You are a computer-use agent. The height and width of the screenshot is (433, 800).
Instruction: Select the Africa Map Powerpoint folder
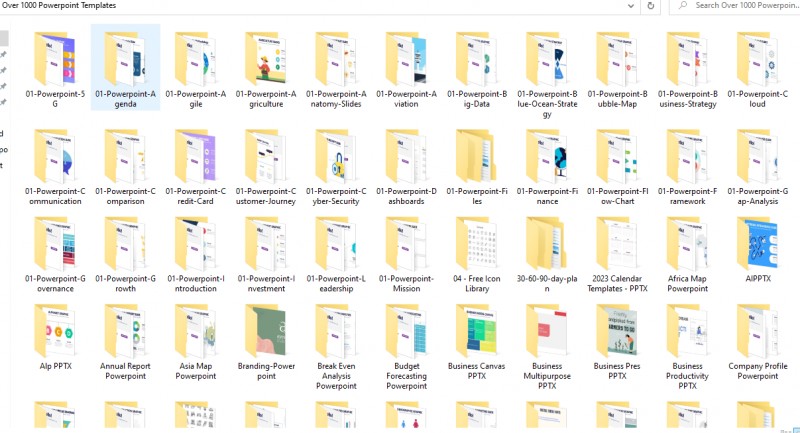point(687,254)
